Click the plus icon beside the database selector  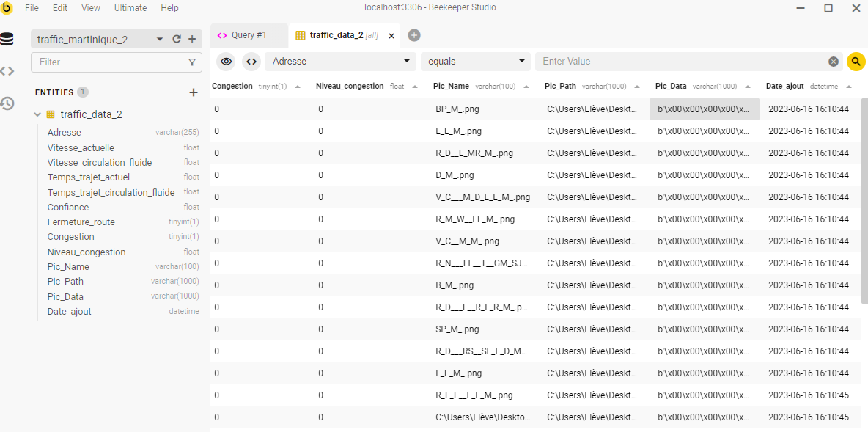[192, 40]
